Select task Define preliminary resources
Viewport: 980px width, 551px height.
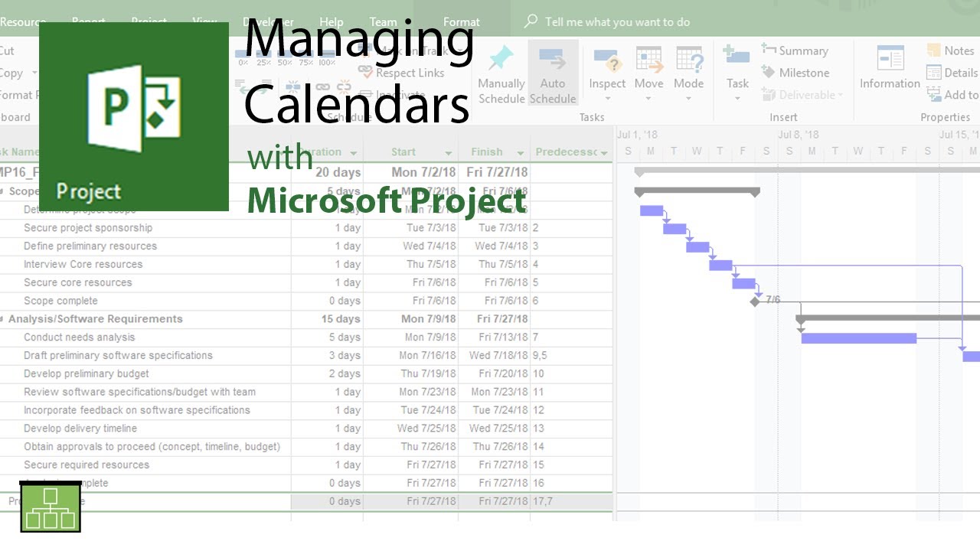click(x=90, y=246)
